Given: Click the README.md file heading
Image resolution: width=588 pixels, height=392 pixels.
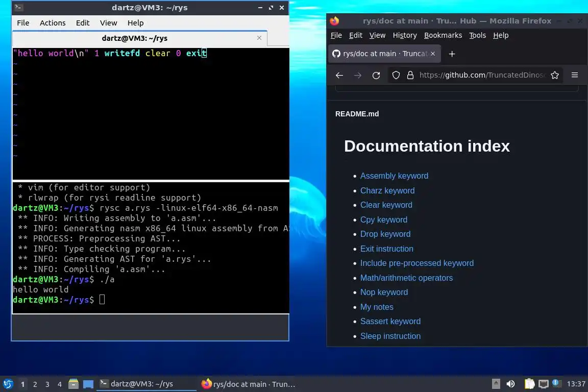Looking at the screenshot, I should click(357, 114).
